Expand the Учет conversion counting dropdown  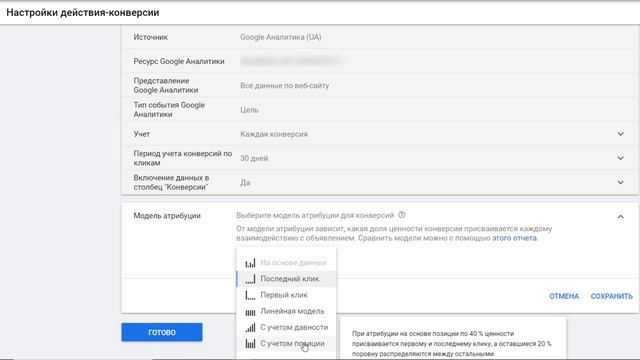point(620,134)
